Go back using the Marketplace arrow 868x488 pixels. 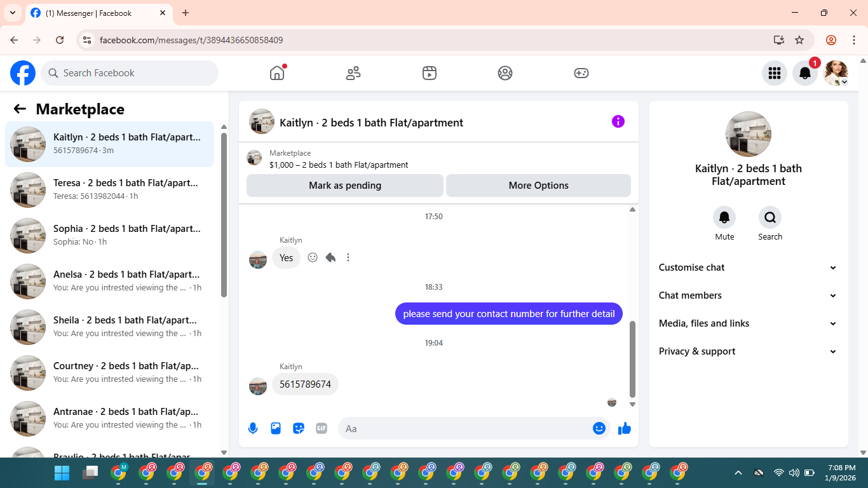[x=20, y=109]
